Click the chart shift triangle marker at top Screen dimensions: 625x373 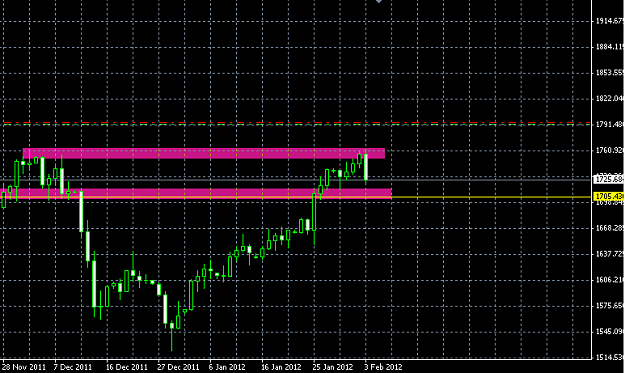tap(379, 2)
